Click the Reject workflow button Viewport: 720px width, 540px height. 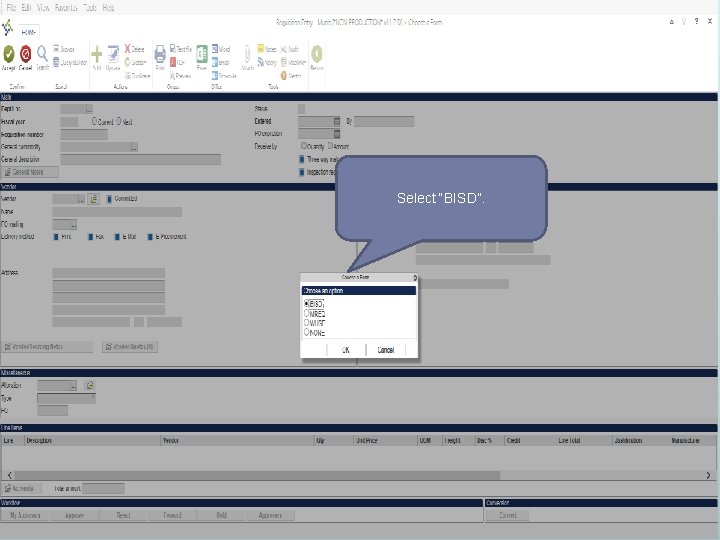pyautogui.click(x=123, y=515)
